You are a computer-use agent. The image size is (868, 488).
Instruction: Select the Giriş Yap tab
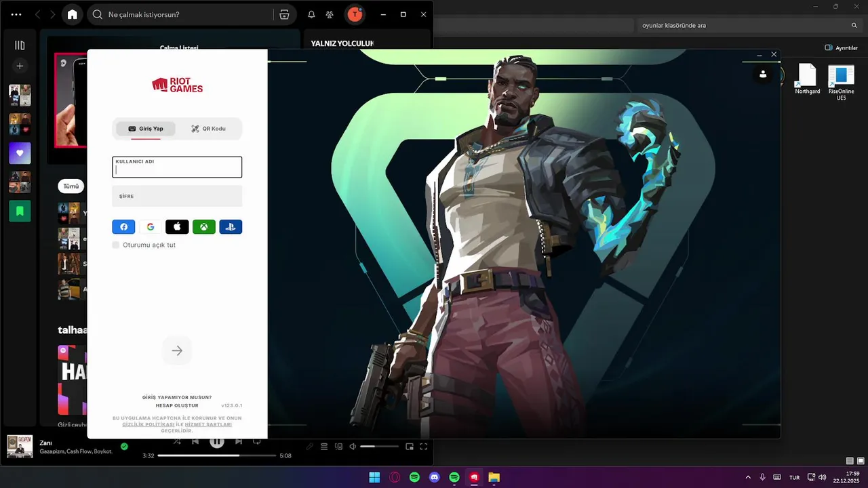pyautogui.click(x=146, y=129)
